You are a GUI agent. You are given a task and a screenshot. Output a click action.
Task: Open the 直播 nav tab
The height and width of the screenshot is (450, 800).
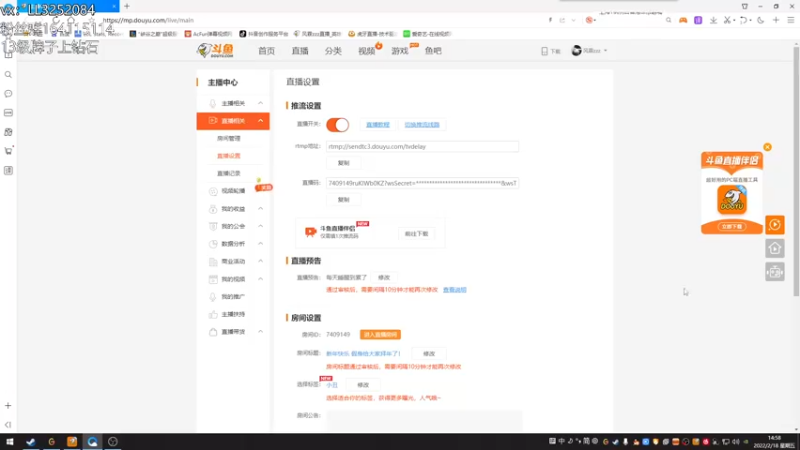coord(300,51)
